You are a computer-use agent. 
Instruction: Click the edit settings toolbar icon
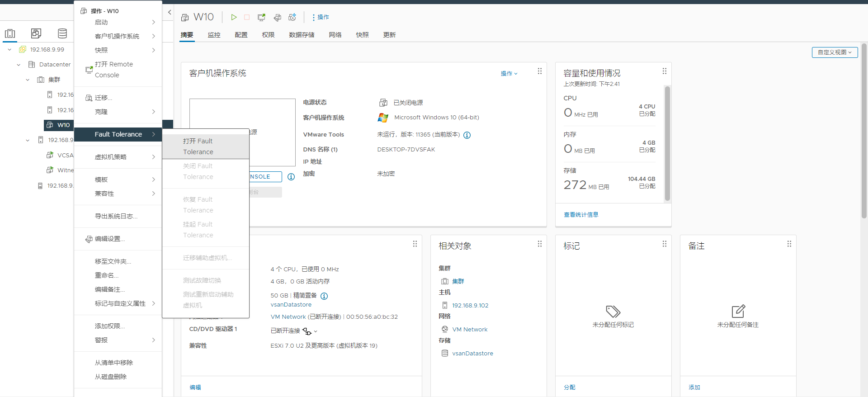(278, 17)
